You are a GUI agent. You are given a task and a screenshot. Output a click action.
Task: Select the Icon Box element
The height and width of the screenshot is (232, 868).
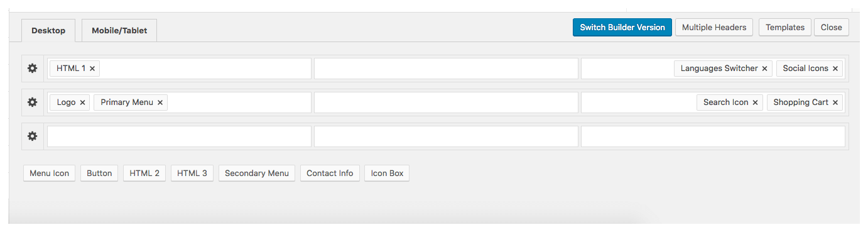[x=387, y=174]
